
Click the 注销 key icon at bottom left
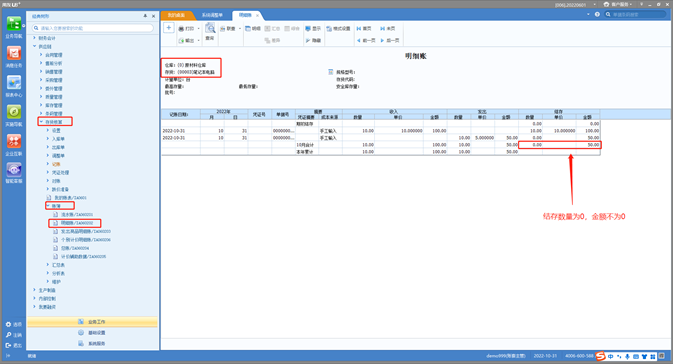click(8, 335)
